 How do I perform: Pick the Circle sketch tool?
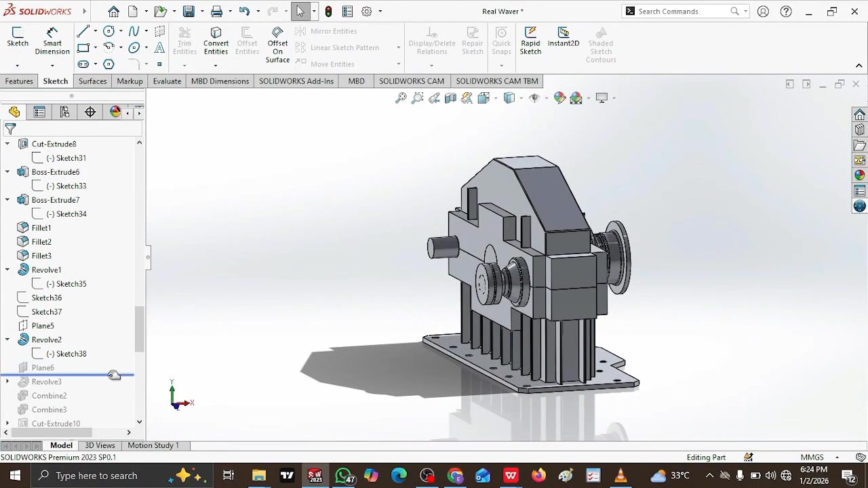click(108, 31)
